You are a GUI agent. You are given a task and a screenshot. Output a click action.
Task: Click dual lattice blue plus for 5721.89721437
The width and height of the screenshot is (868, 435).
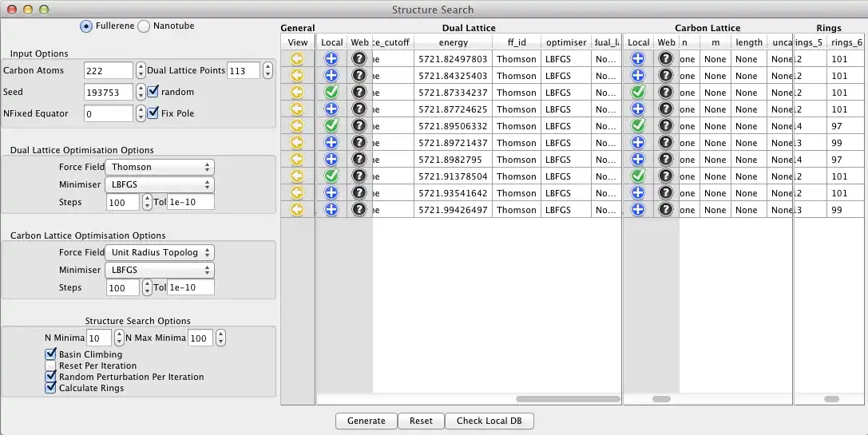tap(331, 143)
